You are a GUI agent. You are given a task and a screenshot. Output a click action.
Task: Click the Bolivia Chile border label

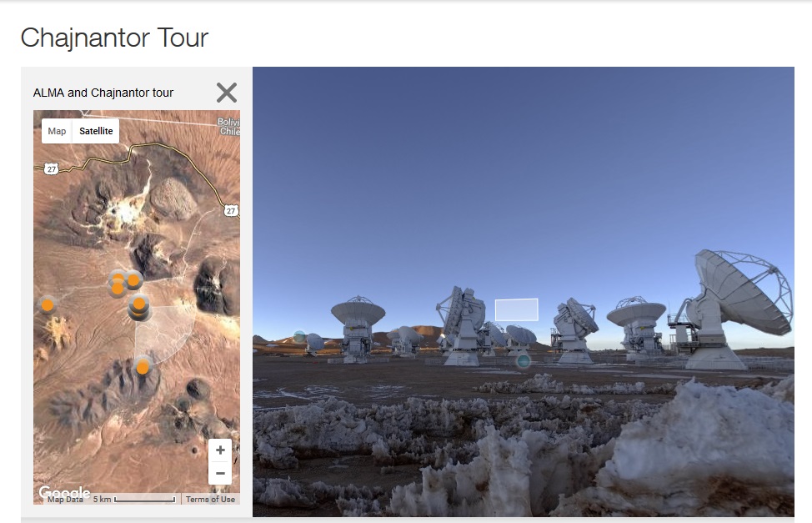click(x=228, y=127)
